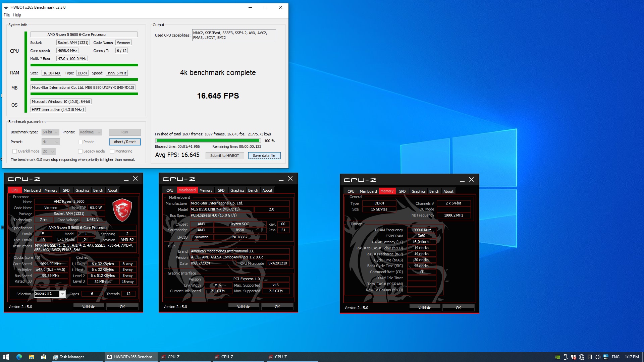Click the HWBOT x265 Benchmark taskbar button
644x362 pixels.
131,357
